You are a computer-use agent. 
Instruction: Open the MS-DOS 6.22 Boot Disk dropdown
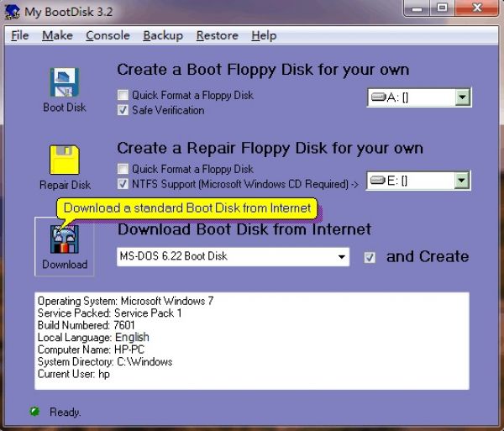point(342,257)
